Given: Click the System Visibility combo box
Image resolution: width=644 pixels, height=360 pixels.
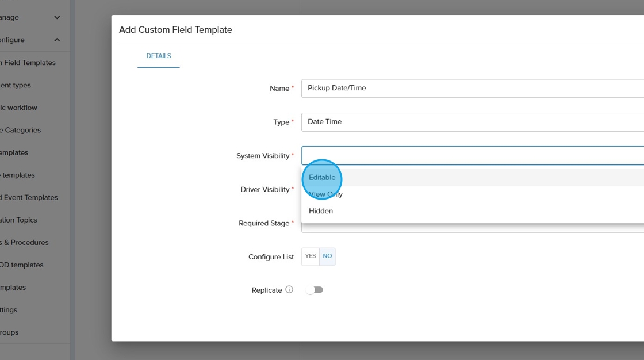Looking at the screenshot, I should click(471, 156).
